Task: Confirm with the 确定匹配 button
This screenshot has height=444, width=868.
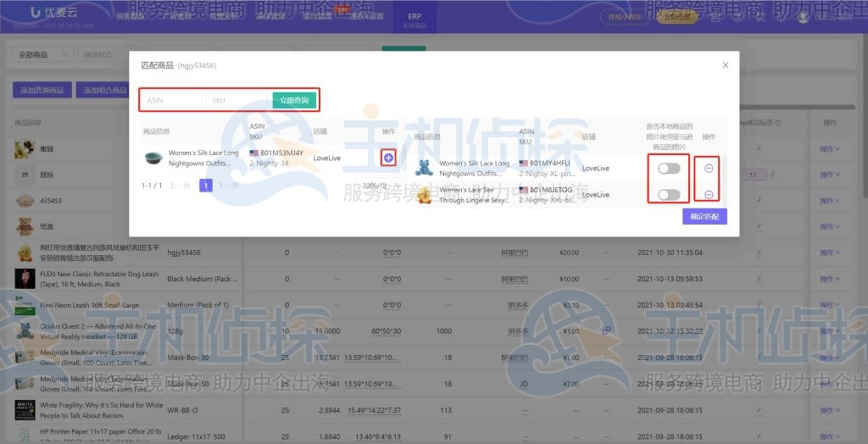Action: click(x=704, y=216)
